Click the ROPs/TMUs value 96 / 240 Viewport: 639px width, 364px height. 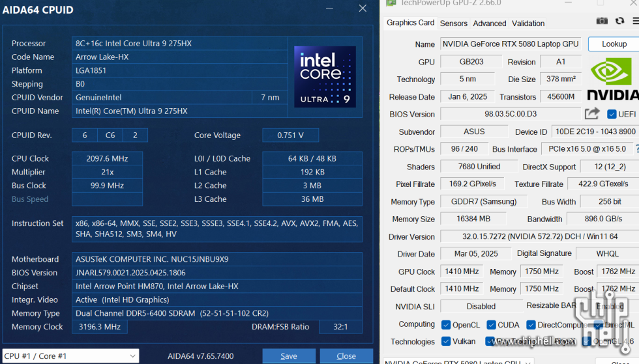click(464, 148)
